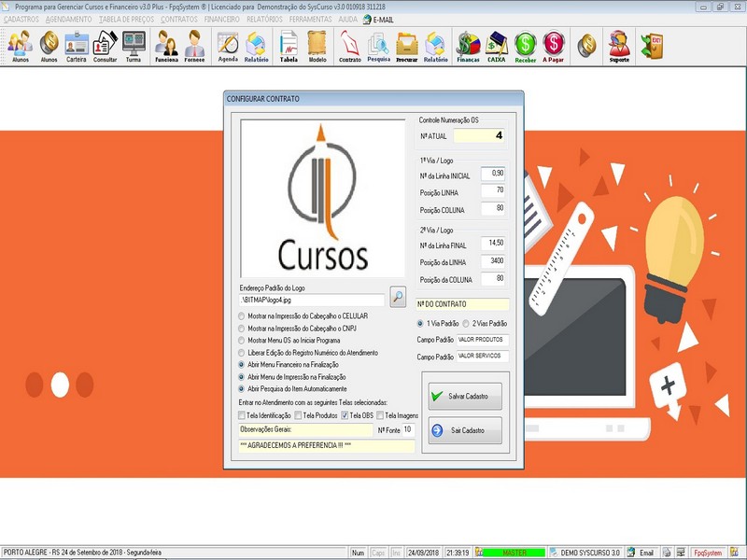Open the Carteira toolbar icon
747x560 pixels.
point(77,46)
